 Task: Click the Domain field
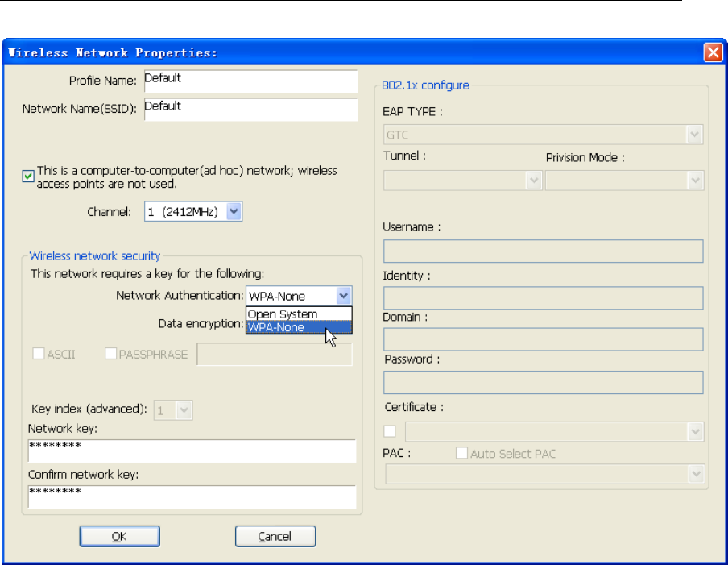[x=544, y=339]
